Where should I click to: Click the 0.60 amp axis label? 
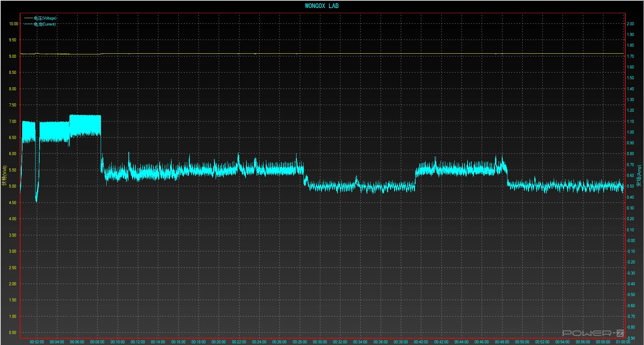631,176
